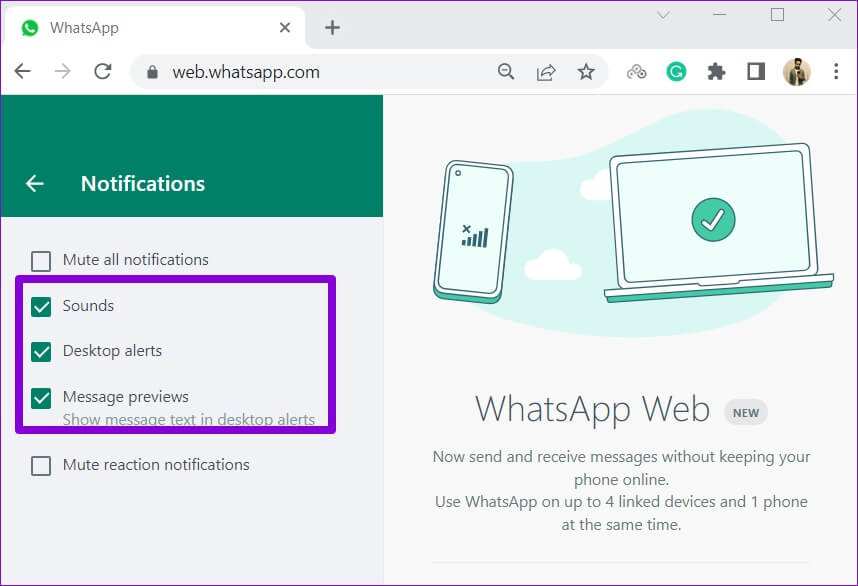Click 'Show message text in desktop alerts'
The image size is (858, 586).
point(189,420)
